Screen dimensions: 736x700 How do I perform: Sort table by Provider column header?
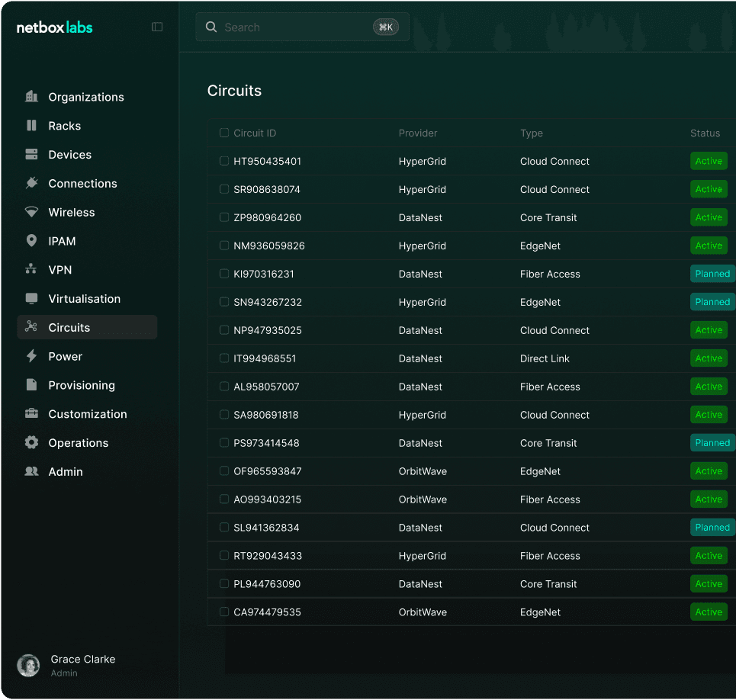(x=418, y=133)
